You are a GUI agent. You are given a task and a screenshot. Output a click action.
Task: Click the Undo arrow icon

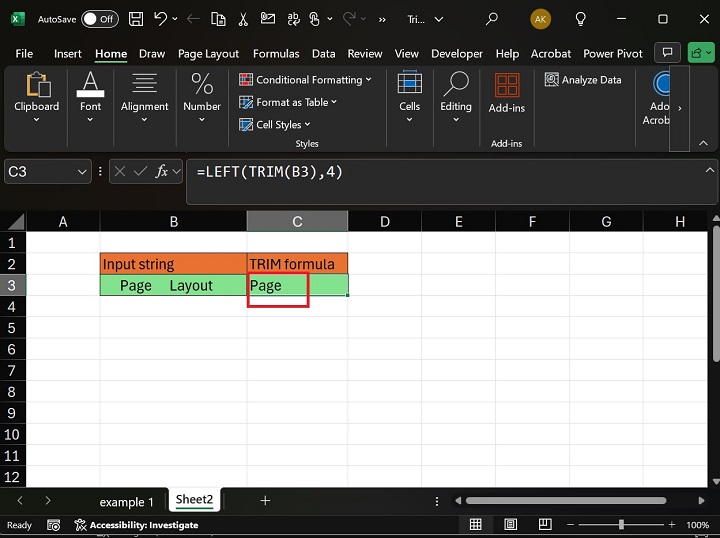(160, 19)
